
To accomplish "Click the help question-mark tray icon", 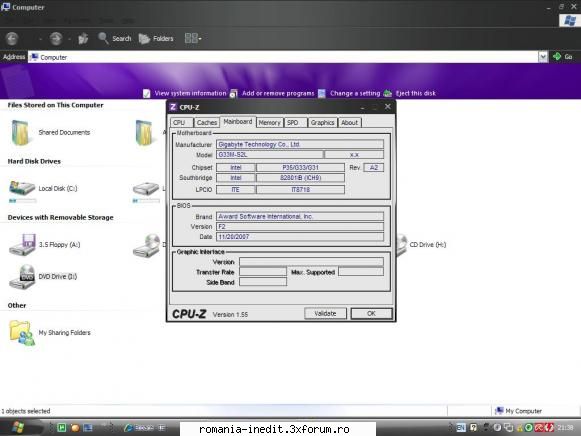I will point(473,427).
